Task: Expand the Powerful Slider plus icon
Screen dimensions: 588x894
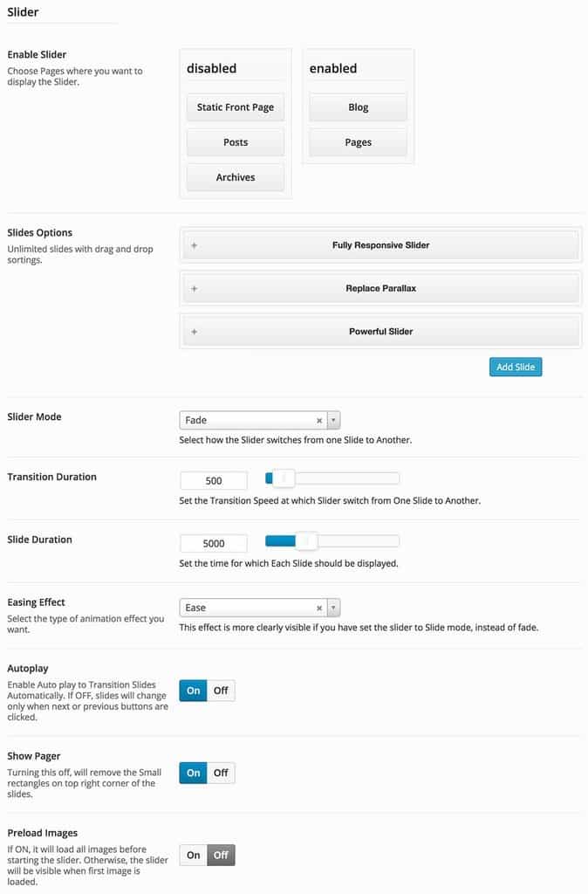Action: click(x=194, y=332)
